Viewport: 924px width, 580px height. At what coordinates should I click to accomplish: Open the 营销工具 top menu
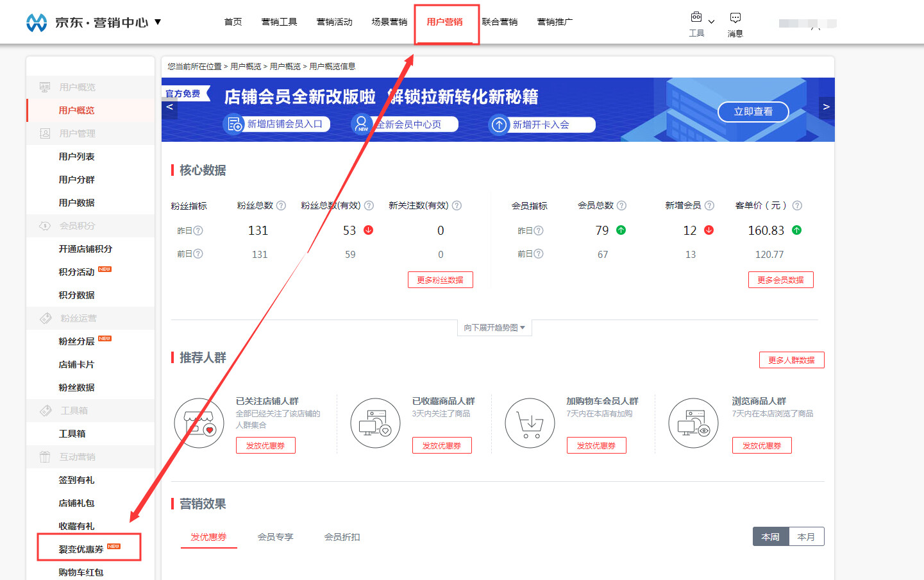coord(280,22)
